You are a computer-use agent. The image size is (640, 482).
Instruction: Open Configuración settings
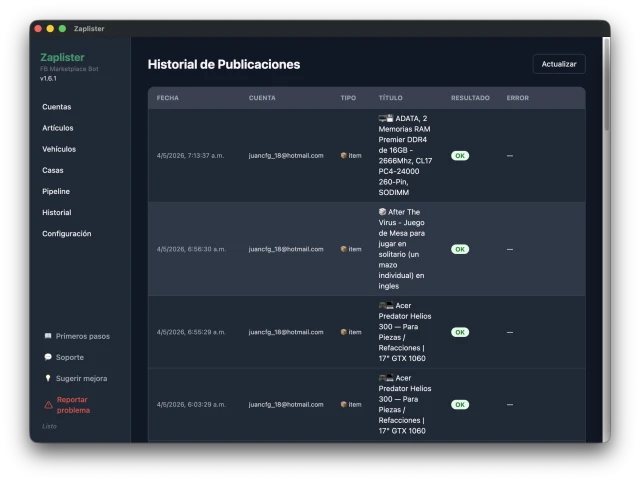[x=67, y=234]
